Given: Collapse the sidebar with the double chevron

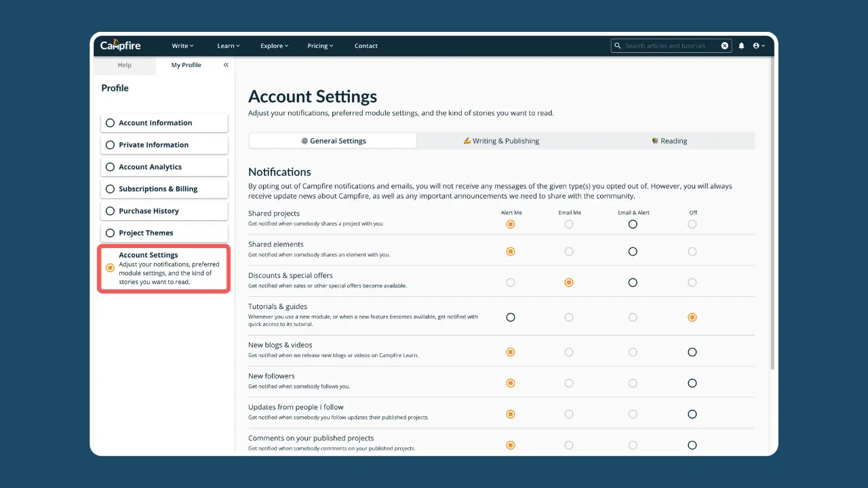Looking at the screenshot, I should click(226, 64).
